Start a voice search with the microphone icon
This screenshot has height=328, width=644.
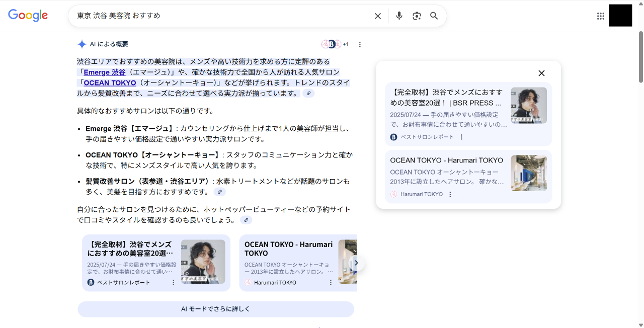click(x=399, y=16)
